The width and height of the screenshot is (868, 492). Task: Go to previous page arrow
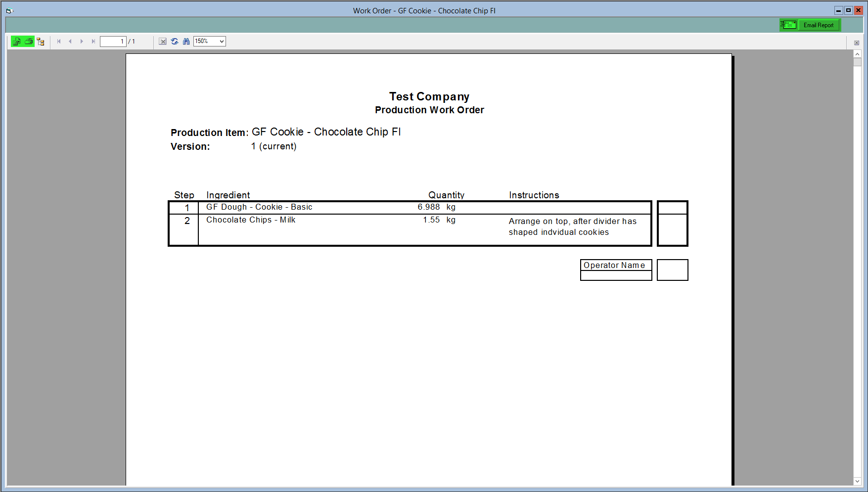point(70,42)
